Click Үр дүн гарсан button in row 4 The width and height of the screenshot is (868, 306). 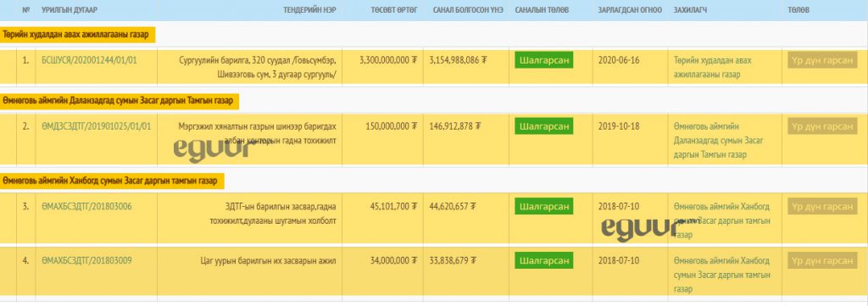[x=822, y=260]
